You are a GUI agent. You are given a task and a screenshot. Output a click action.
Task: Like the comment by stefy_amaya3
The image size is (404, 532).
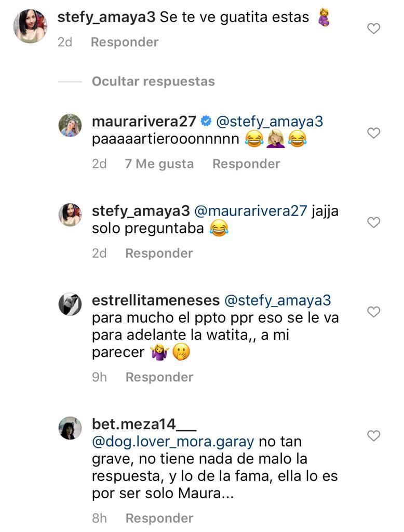click(x=373, y=29)
